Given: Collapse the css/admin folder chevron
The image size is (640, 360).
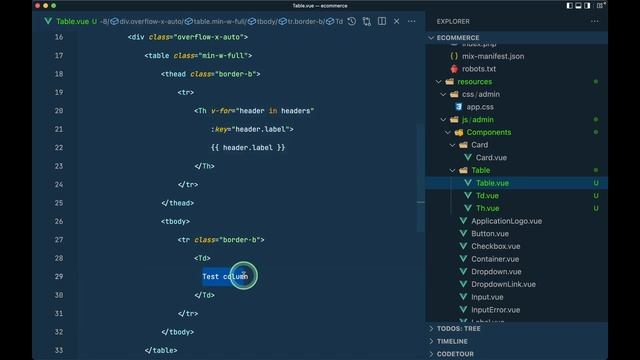Looking at the screenshot, I should point(443,94).
